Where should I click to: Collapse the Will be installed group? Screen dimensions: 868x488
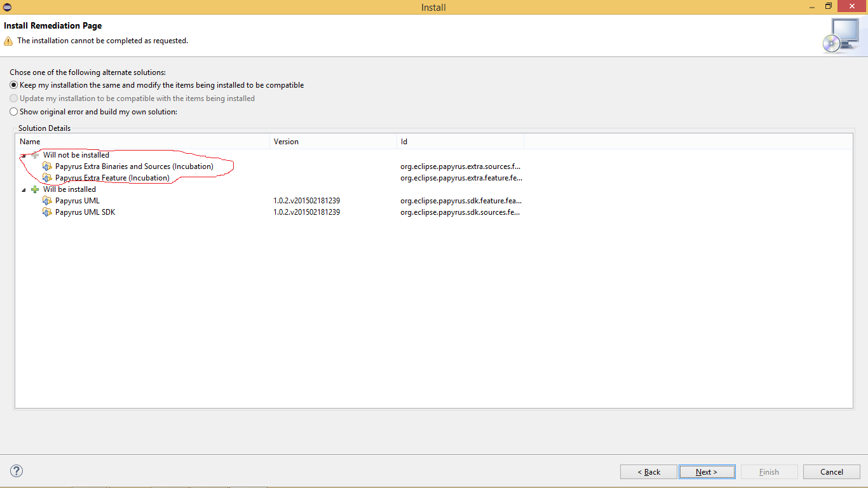(24, 189)
